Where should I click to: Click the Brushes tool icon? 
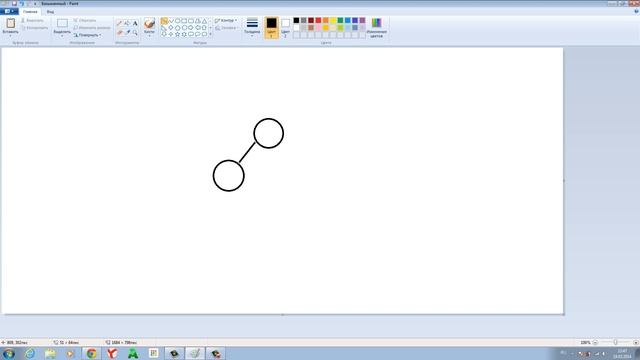[x=149, y=23]
